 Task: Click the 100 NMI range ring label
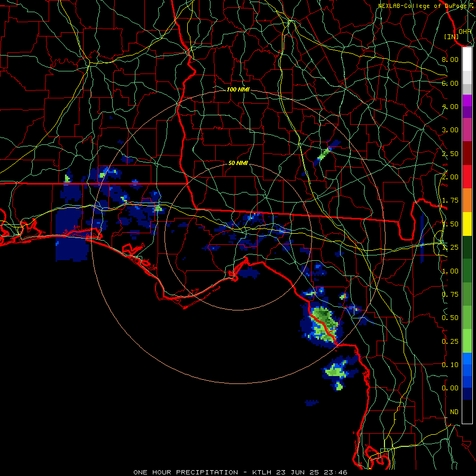238,89
